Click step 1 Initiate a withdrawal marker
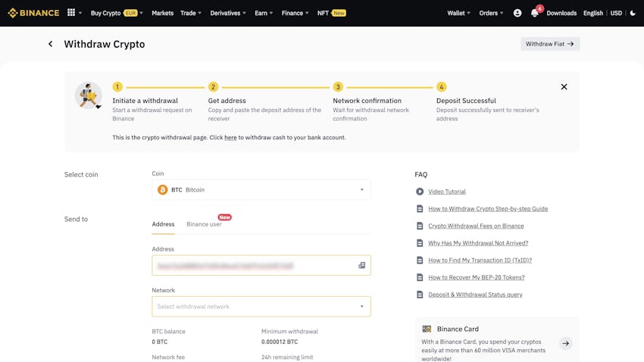Viewport: 644px width, 362px height. (117, 87)
